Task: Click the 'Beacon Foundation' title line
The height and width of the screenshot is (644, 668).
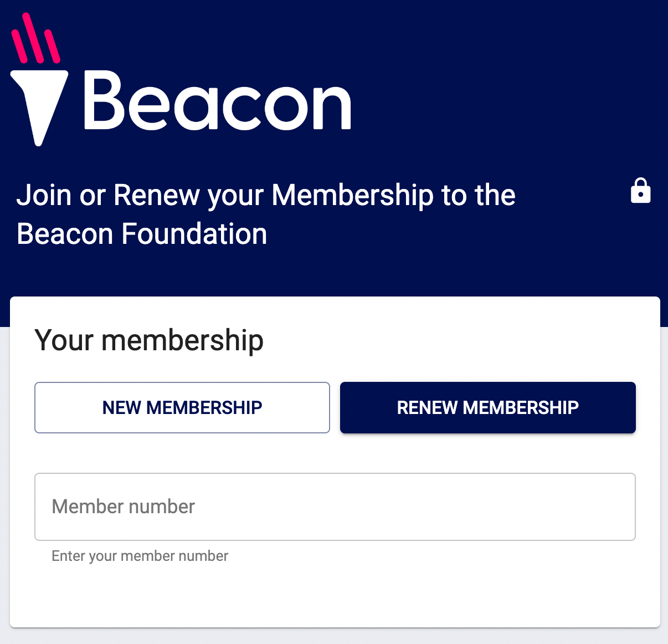Action: (x=142, y=234)
